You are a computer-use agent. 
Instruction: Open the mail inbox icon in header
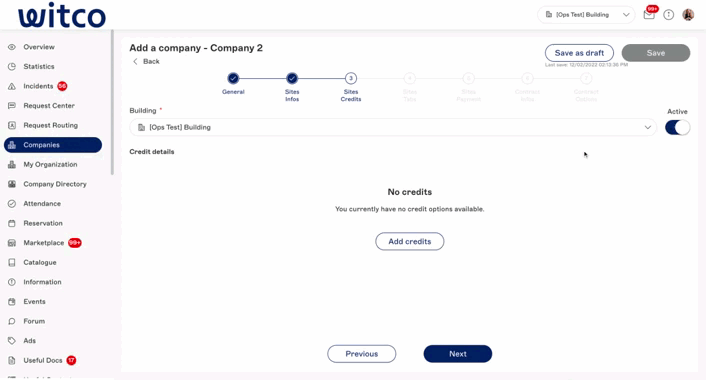(x=649, y=15)
